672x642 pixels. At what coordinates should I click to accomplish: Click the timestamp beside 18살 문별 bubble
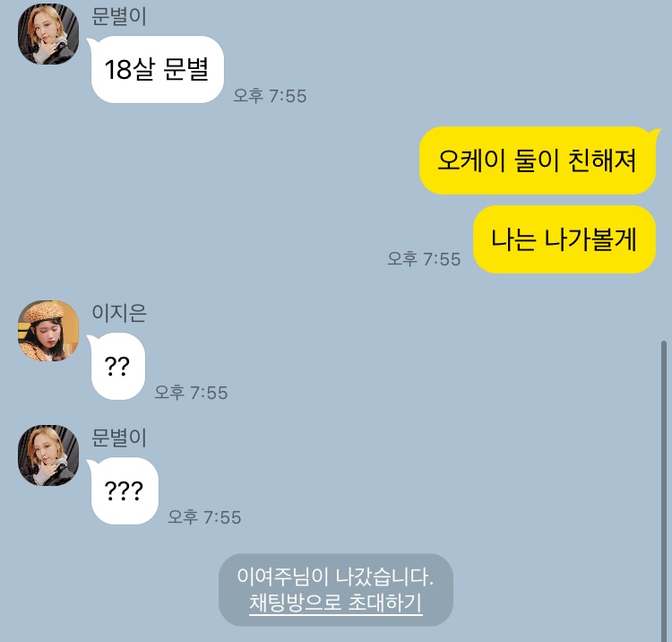click(270, 96)
